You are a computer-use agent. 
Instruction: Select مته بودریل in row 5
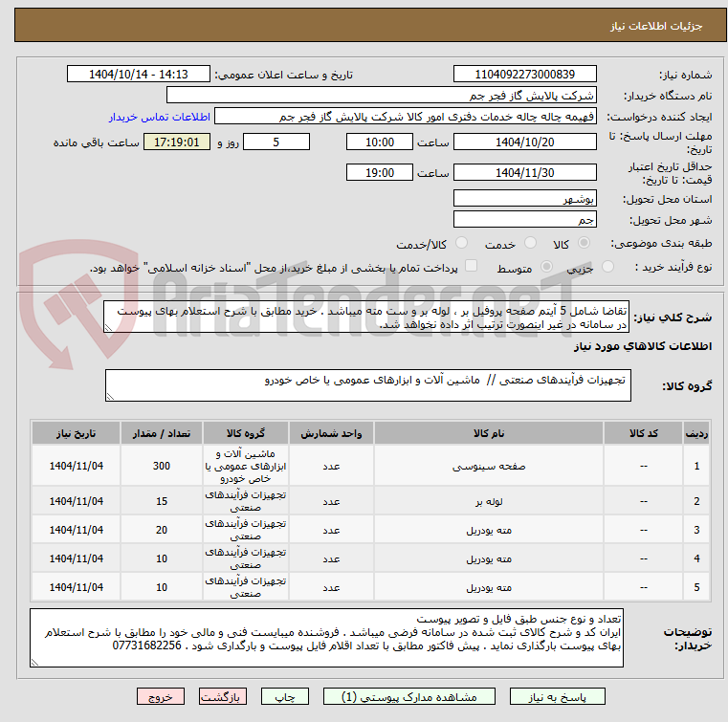coord(489,588)
